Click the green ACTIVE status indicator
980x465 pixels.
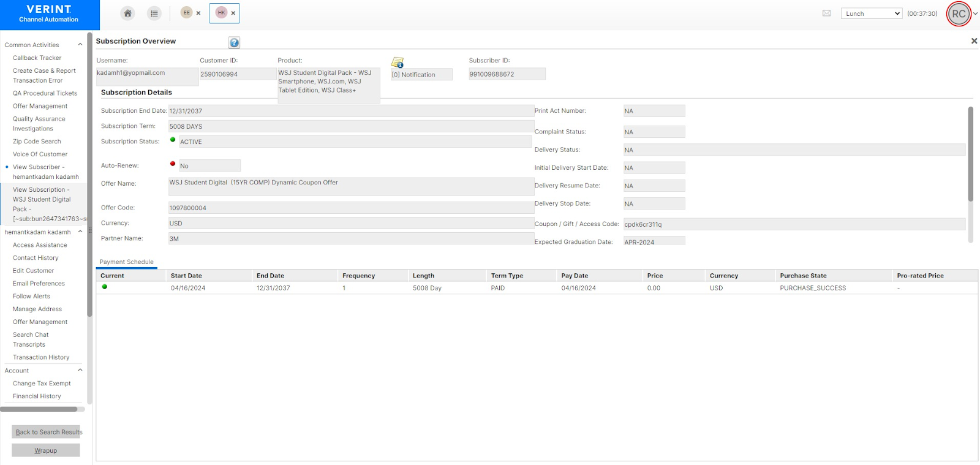click(173, 140)
